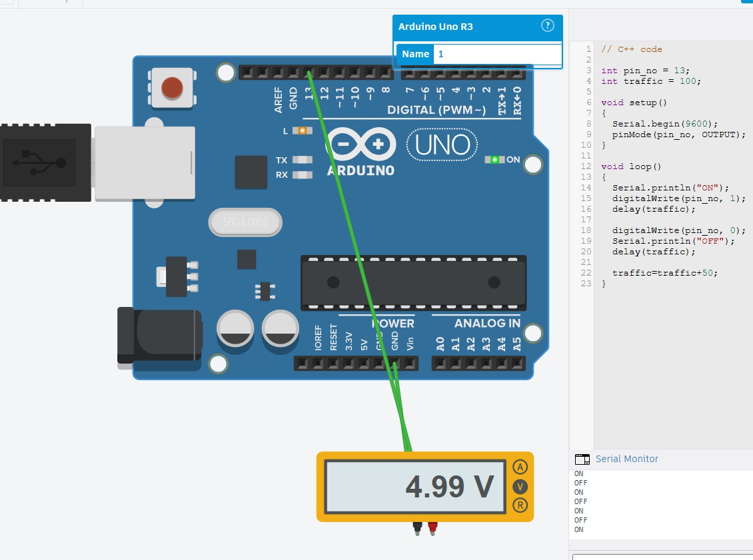Click the Arduino Uno R3 panel title
Viewport: 753px width, 560px height.
[436, 27]
